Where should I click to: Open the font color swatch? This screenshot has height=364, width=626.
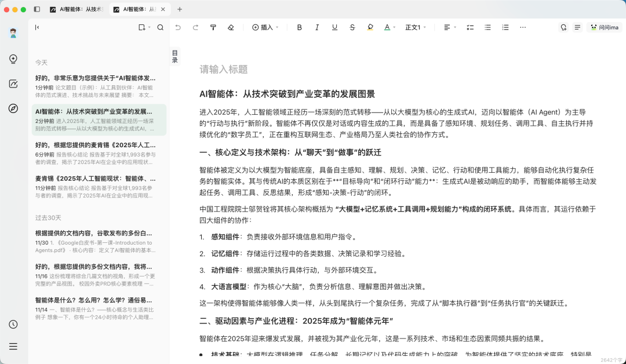tap(387, 27)
